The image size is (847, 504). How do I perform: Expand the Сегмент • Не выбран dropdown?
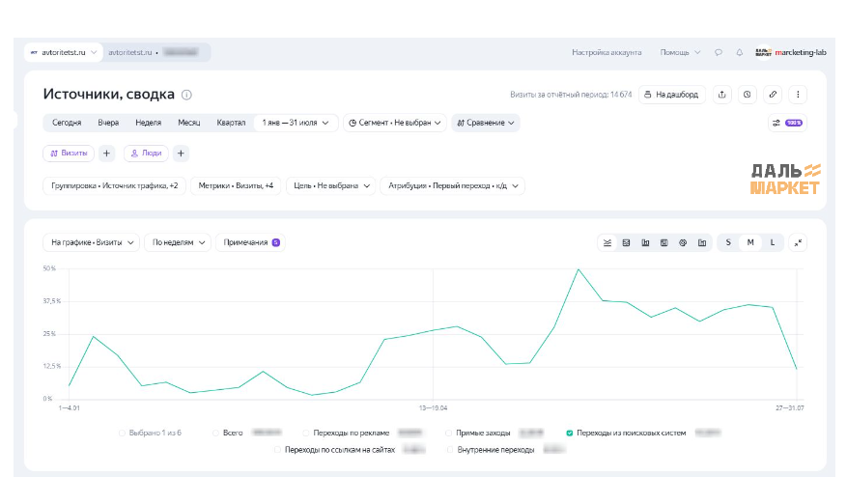395,124
